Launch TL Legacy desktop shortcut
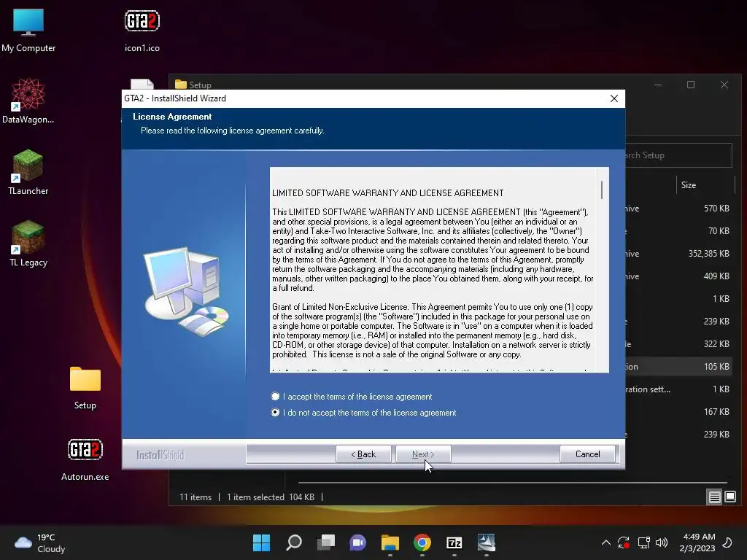Image resolution: width=747 pixels, height=560 pixels. tap(28, 244)
